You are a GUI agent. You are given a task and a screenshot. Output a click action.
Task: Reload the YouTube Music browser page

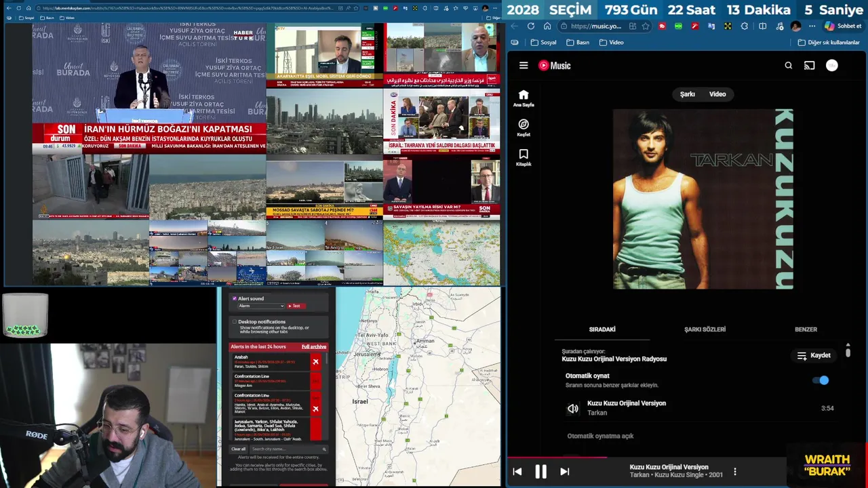click(530, 26)
